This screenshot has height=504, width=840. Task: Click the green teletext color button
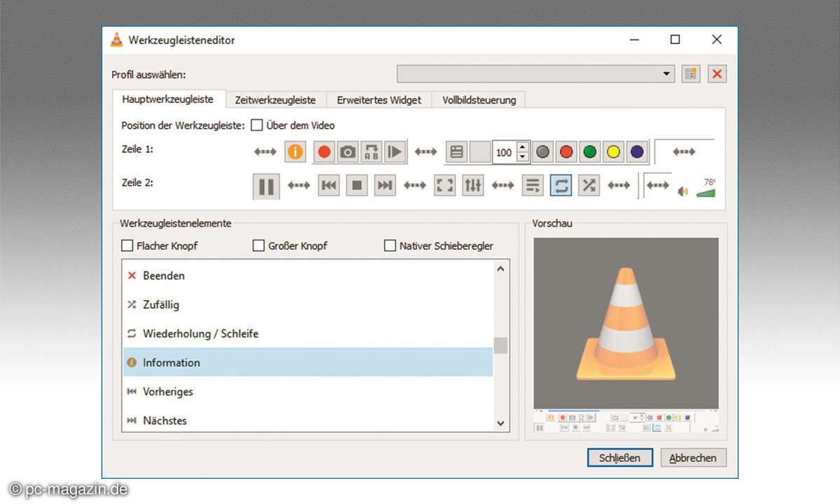coord(590,152)
